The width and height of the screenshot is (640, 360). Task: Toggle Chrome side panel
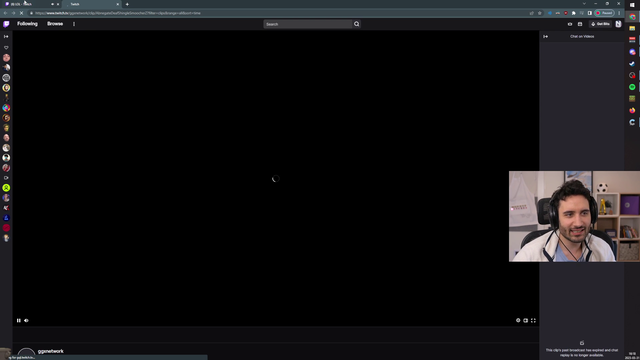pos(589,13)
